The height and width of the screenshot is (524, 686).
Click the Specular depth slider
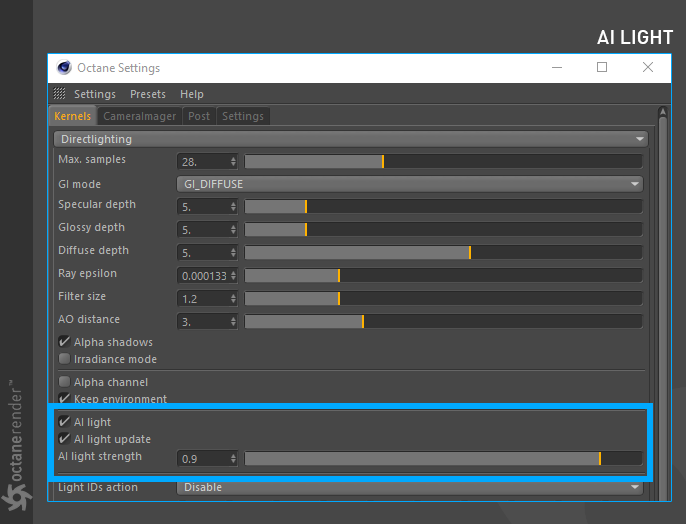[x=443, y=206]
